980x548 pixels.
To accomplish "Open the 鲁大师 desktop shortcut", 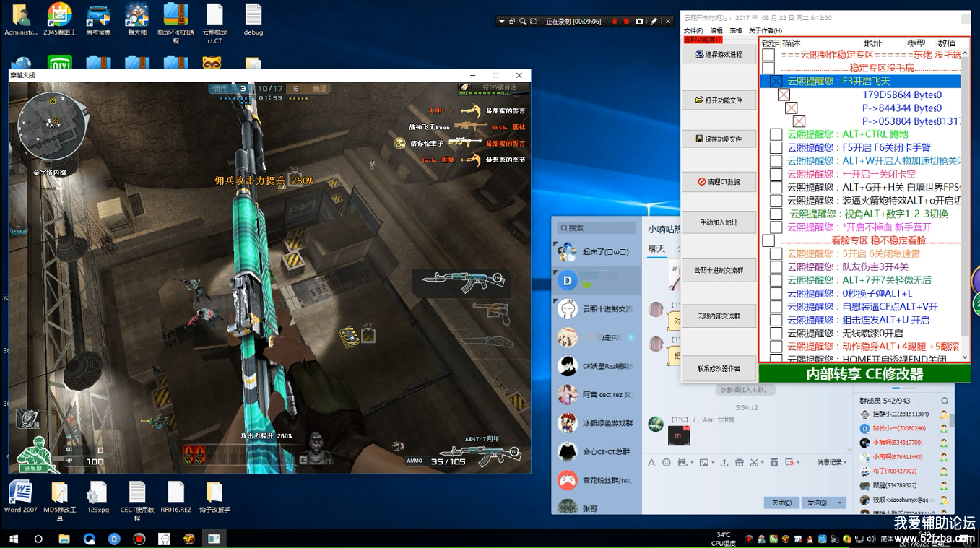I will pyautogui.click(x=136, y=19).
